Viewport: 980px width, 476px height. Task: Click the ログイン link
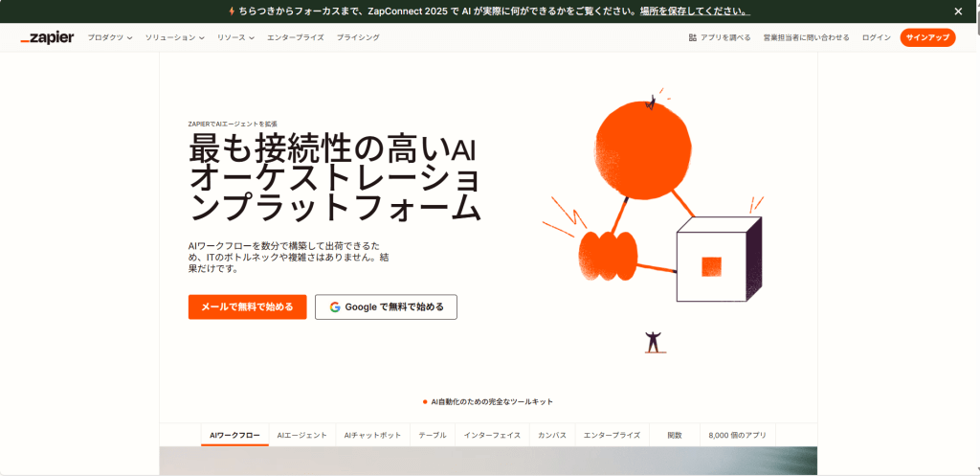coord(877,37)
